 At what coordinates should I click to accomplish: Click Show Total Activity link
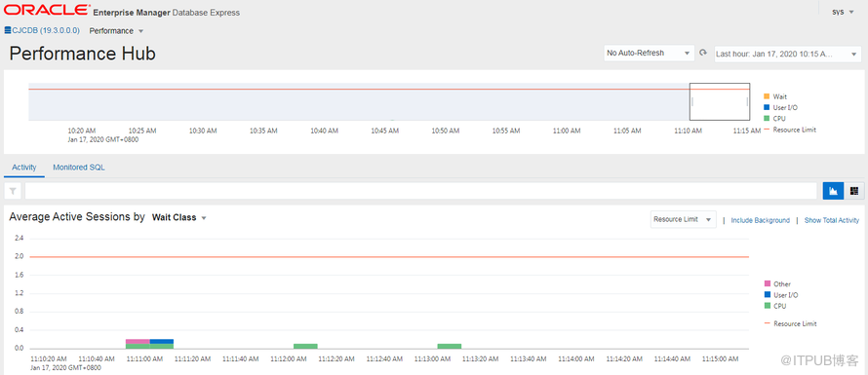coord(832,220)
